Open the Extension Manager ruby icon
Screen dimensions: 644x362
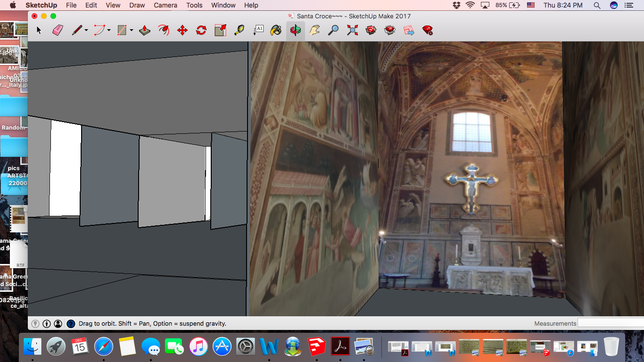click(x=428, y=31)
